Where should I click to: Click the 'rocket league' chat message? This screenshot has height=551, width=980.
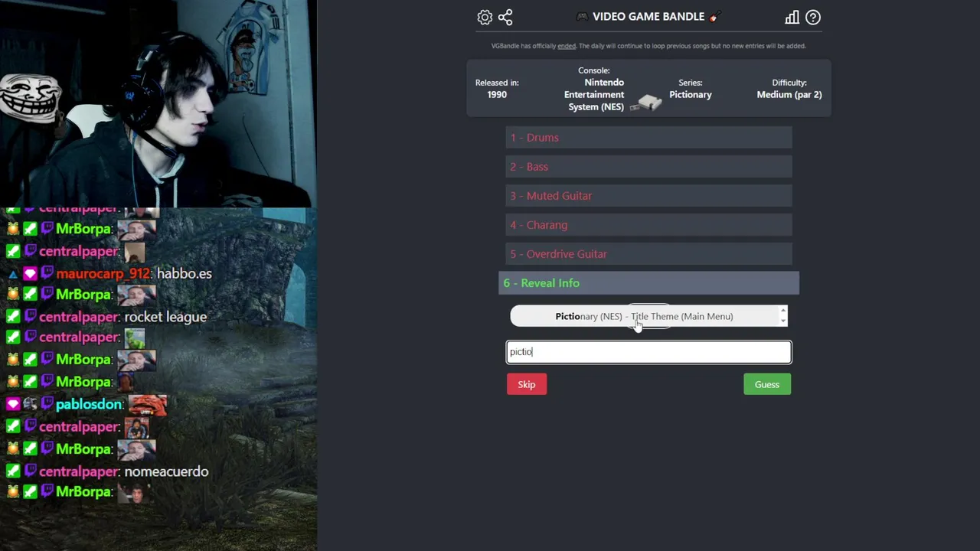(x=165, y=317)
